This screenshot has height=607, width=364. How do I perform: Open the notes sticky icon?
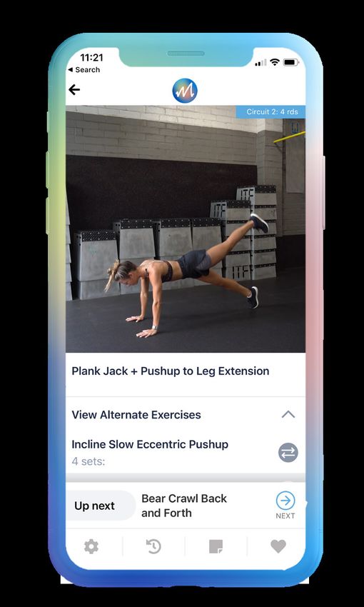pos(216,546)
